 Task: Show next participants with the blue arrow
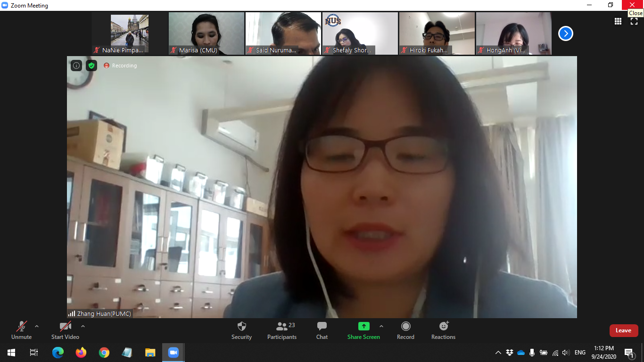[566, 33]
